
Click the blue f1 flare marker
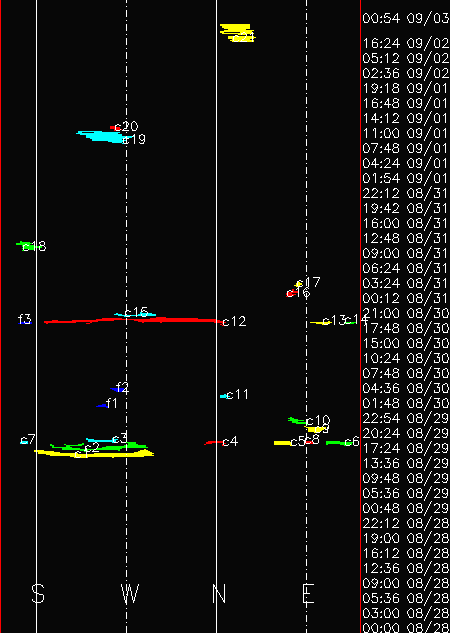[101, 405]
